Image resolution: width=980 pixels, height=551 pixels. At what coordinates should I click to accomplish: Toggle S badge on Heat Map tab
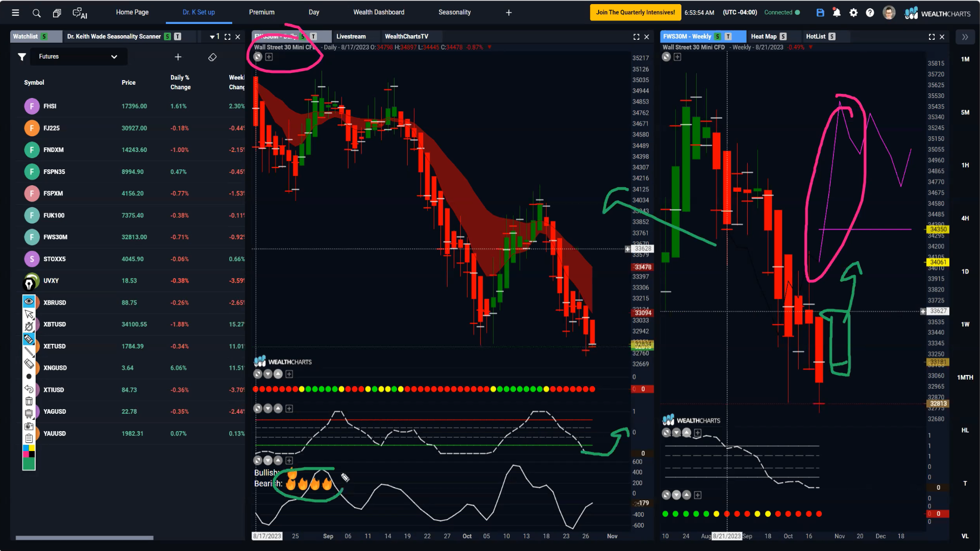(783, 37)
